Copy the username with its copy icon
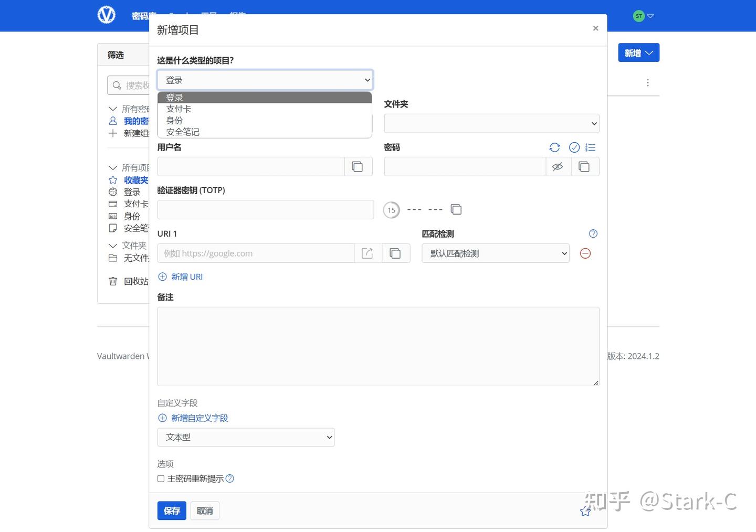756x532 pixels. pyautogui.click(x=358, y=166)
